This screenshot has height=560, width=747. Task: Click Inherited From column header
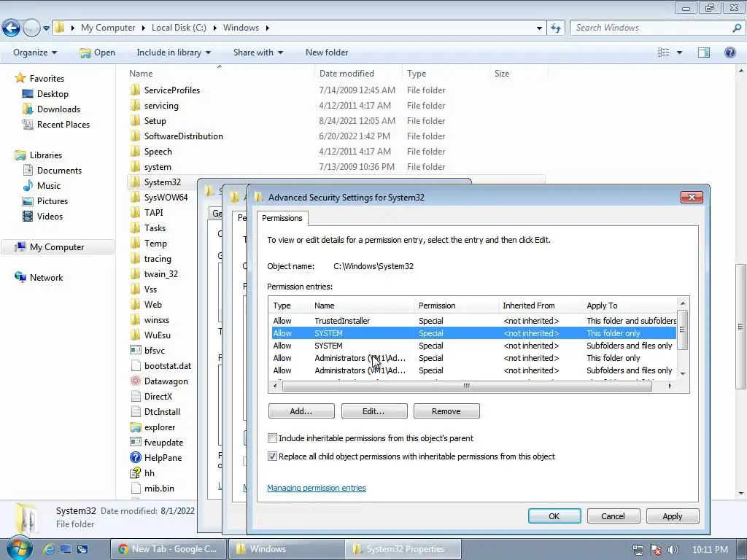point(541,306)
